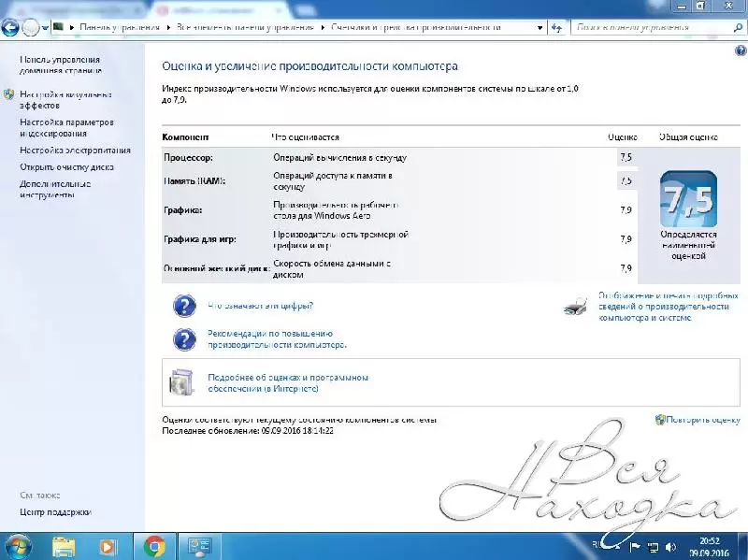The height and width of the screenshot is (560, 748).
Task: Open "Рекомендации по повышению производительности компьютера" link
Action: [277, 338]
